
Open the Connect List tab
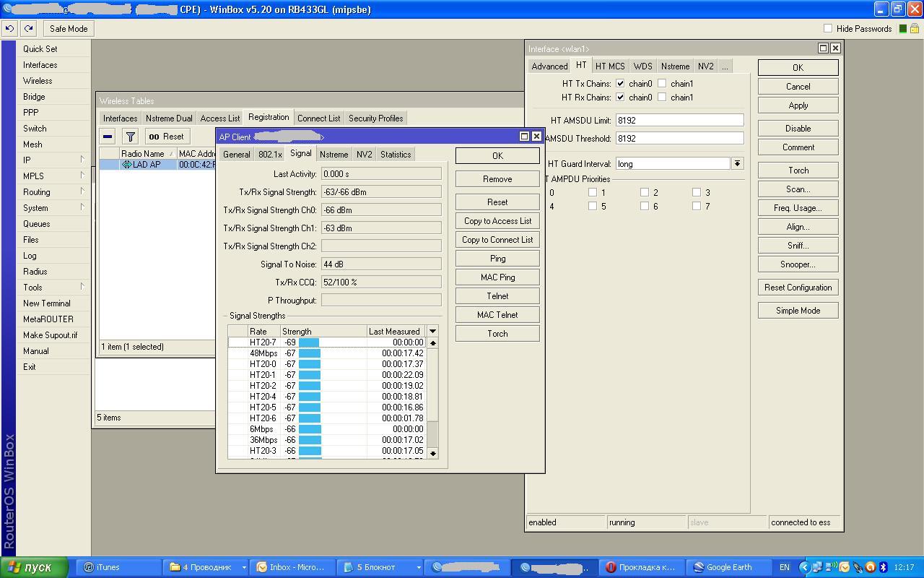tap(318, 118)
